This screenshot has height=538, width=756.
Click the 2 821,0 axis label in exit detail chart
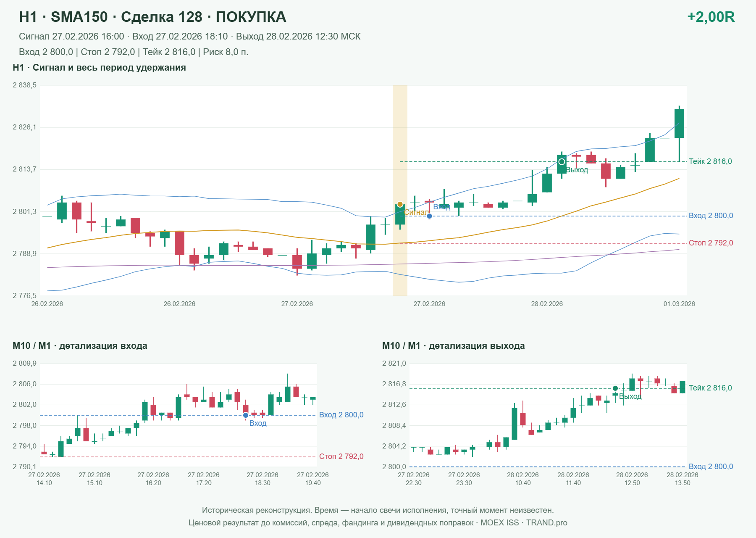pos(394,364)
